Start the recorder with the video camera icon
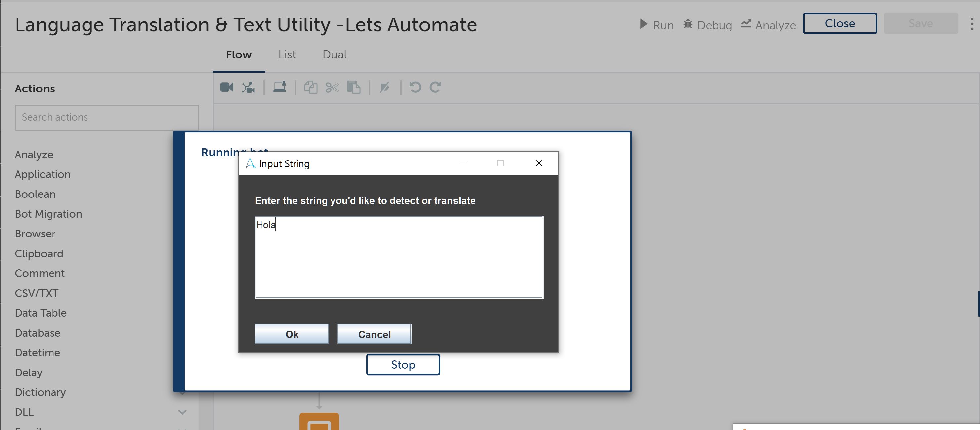Viewport: 980px width, 430px height. click(x=227, y=87)
